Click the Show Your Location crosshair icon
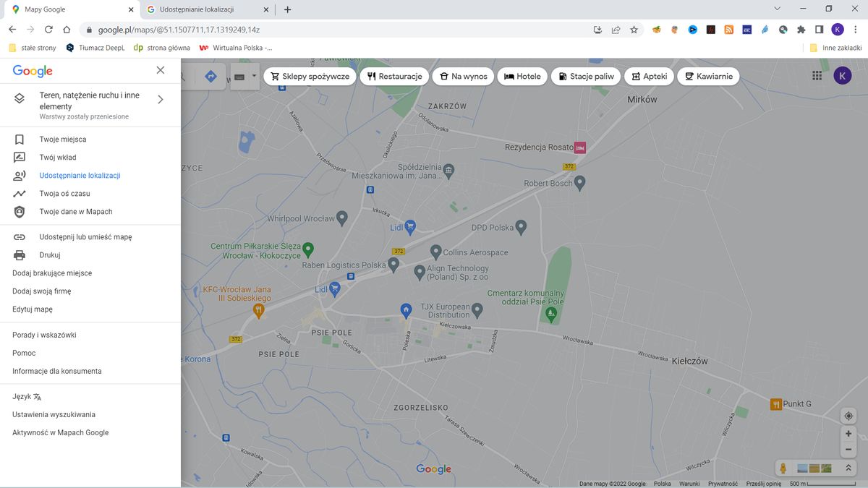This screenshot has height=488, width=868. [848, 416]
